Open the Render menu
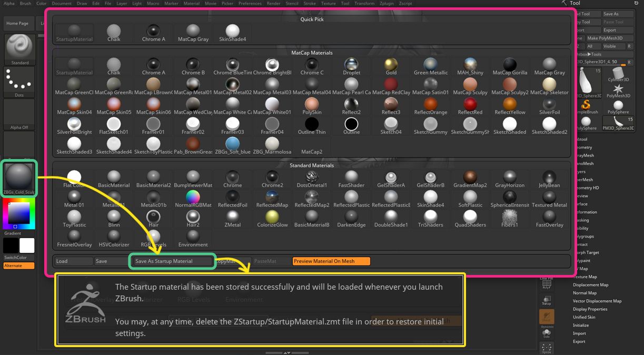The width and height of the screenshot is (644, 355). click(x=274, y=3)
